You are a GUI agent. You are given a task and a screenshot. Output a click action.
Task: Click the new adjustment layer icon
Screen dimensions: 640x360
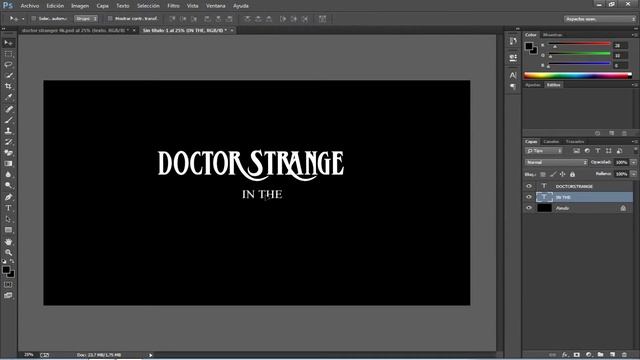coord(589,355)
